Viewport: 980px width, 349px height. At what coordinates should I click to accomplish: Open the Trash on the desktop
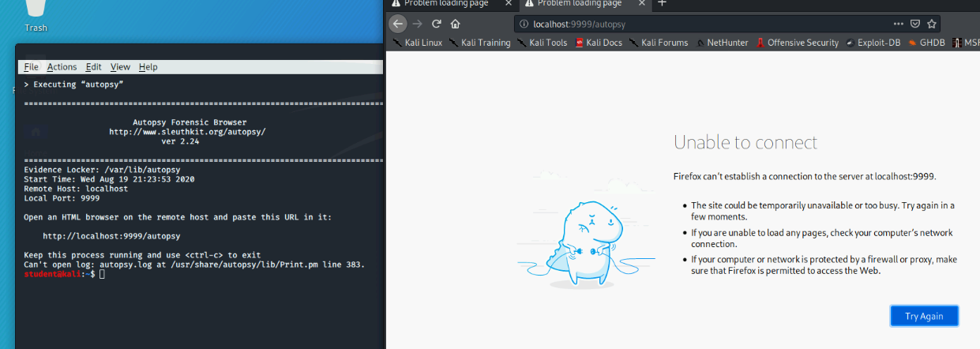(36, 14)
